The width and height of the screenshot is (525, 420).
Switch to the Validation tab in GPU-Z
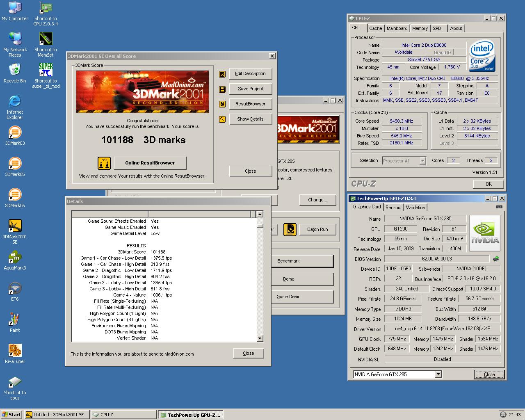click(415, 208)
